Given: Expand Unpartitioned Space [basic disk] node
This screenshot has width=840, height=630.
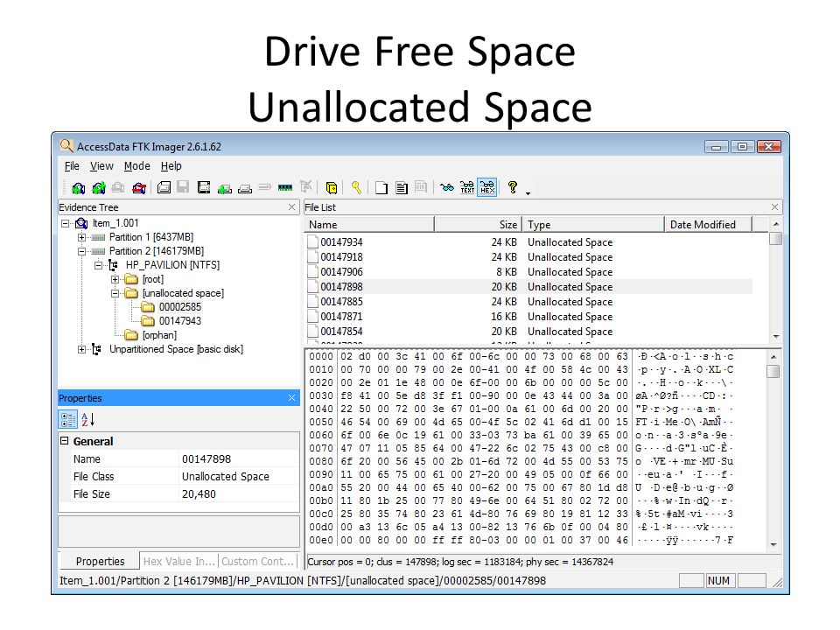Looking at the screenshot, I should coord(81,349).
